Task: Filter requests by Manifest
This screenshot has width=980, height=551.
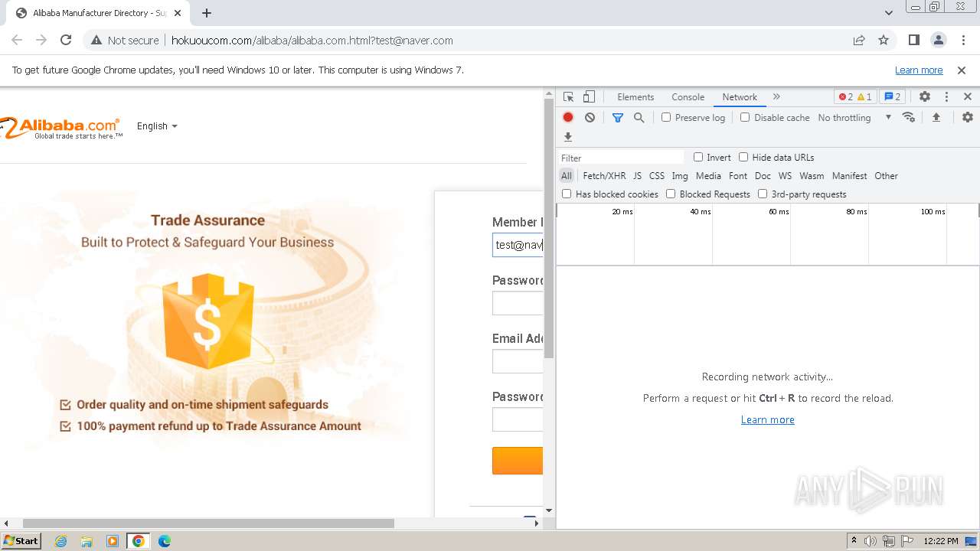Action: coord(849,176)
